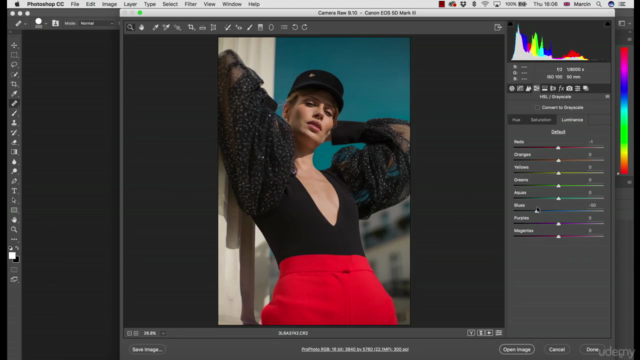Open the Window menu

pos(231,4)
